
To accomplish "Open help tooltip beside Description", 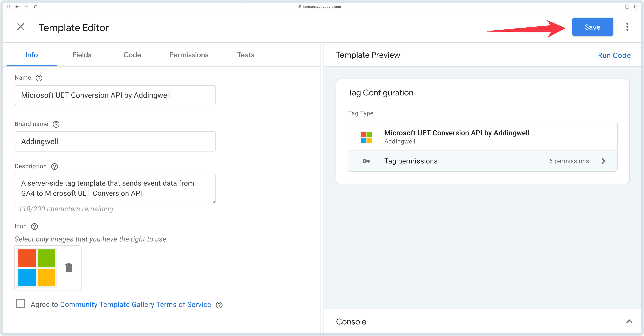I will [54, 166].
